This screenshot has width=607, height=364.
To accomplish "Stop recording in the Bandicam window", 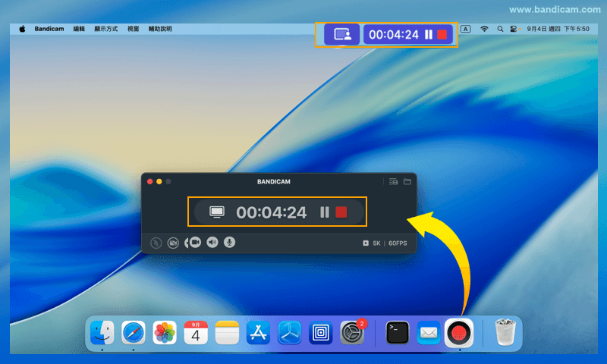I will click(341, 212).
